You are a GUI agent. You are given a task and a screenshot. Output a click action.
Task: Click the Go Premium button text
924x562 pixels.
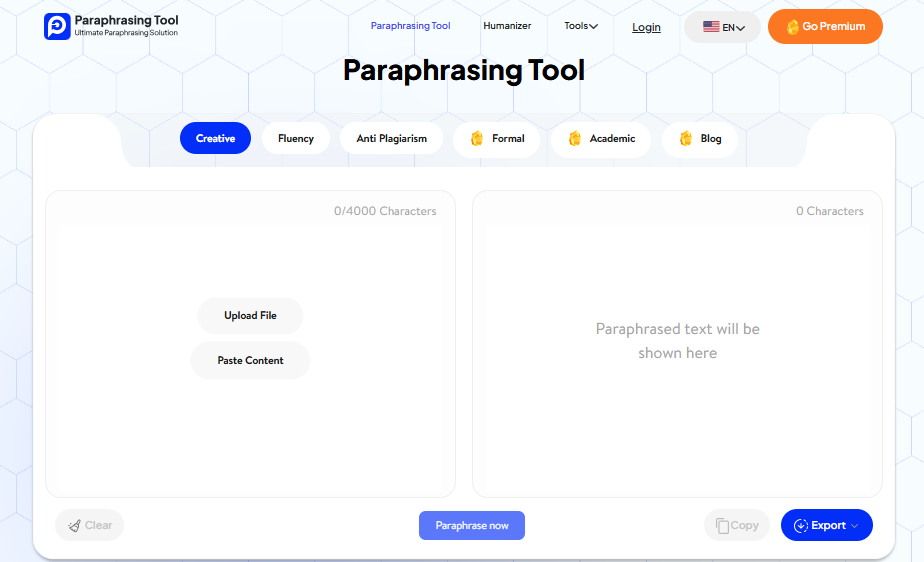pyautogui.click(x=834, y=27)
